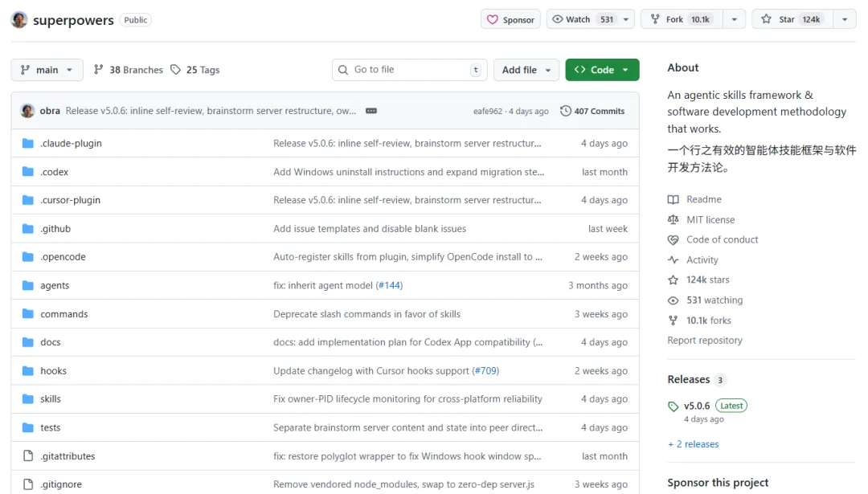Click the superpowers repository name
868x494 pixels.
click(x=73, y=20)
